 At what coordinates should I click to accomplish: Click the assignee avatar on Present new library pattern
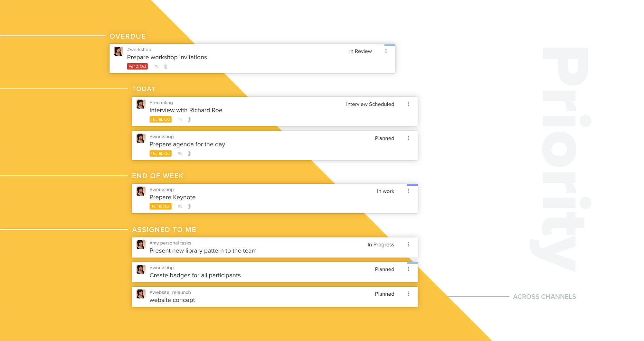pyautogui.click(x=141, y=244)
